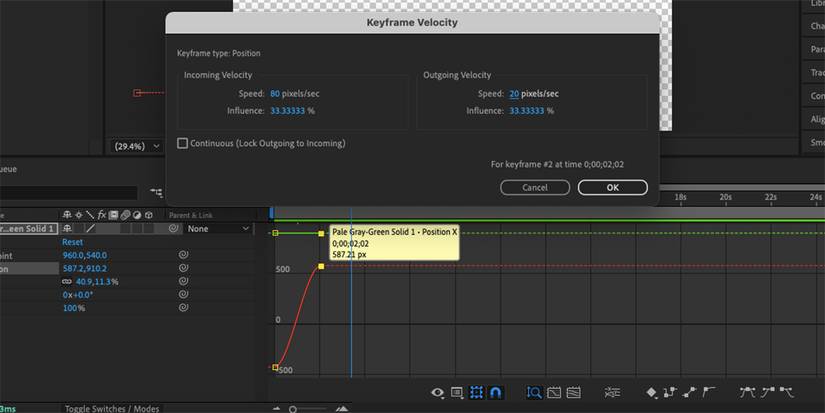Toggle auto-zoom graph height

[x=534, y=392]
